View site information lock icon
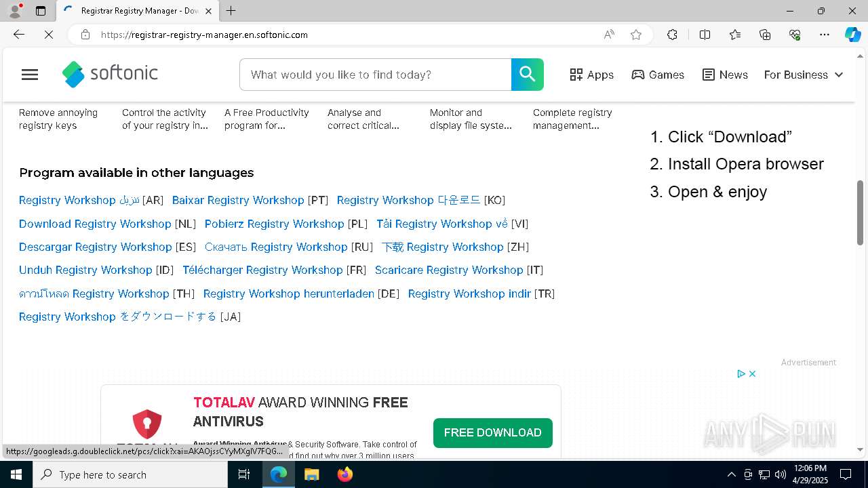This screenshot has height=488, width=868. (x=85, y=35)
